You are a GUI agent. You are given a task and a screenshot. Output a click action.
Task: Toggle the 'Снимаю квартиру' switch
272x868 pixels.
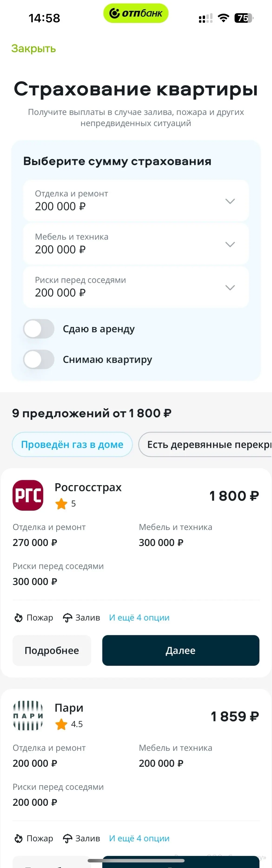click(39, 360)
